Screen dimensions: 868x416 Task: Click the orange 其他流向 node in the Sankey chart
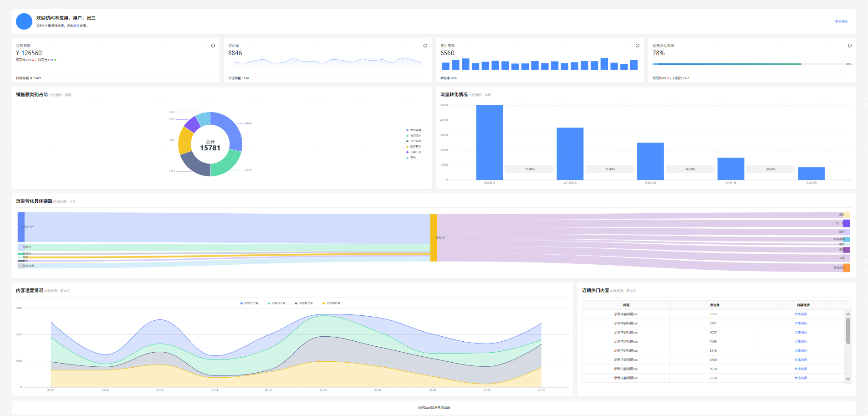tap(847, 267)
